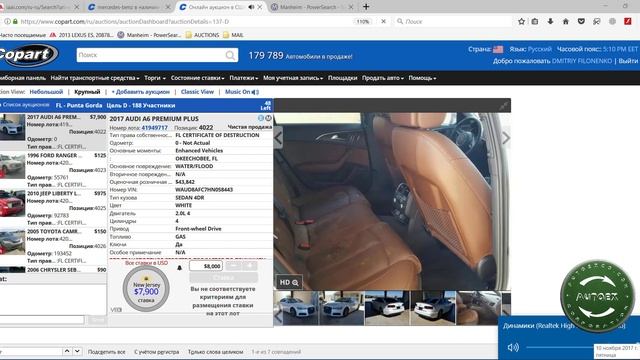Stop page loading with the X button

pos(383,21)
